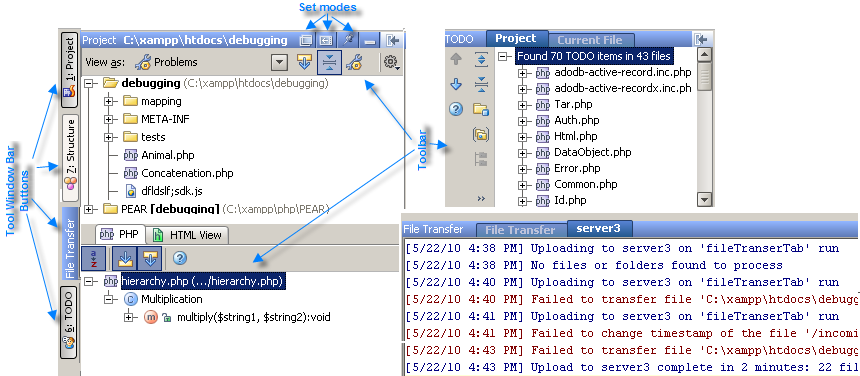Select DataObject.php in TODO list
Viewport: 860px width, 376px height.
coord(592,152)
